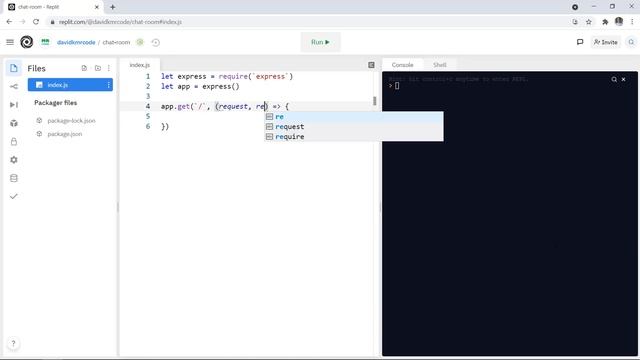Invite collaborators to the repl
Viewport: 640px width, 360px height.
point(605,42)
